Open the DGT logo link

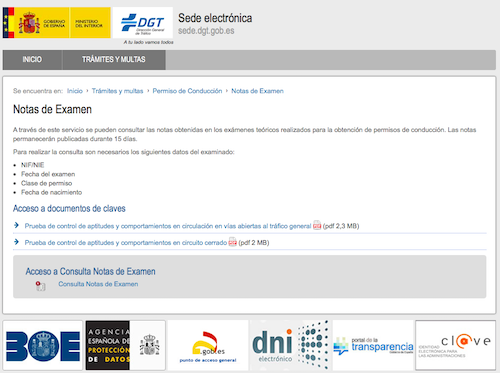[x=143, y=23]
